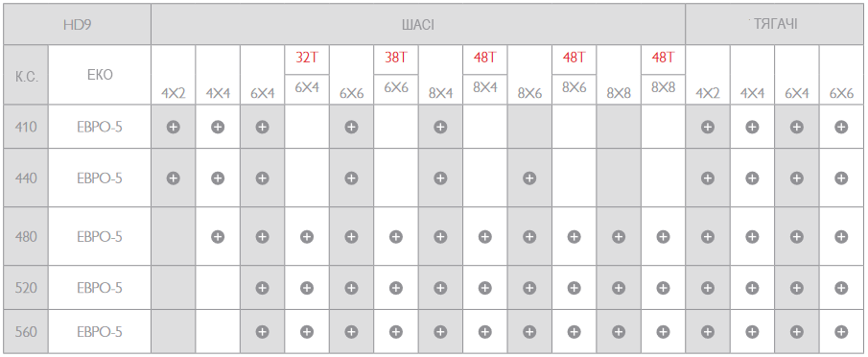Select the red 38T weight label
This screenshot has width=868, height=357.
click(x=396, y=58)
